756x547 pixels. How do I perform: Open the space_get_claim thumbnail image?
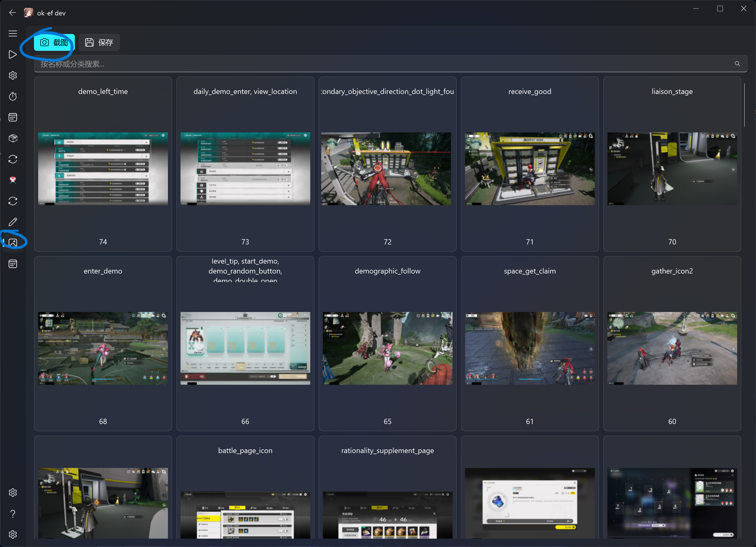(x=530, y=348)
